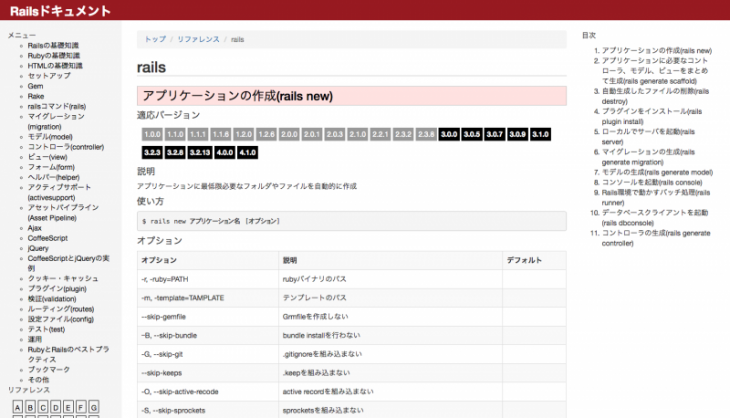This screenshot has height=418, width=730.
Task: Open 設定ファイル(config) menu link
Action: [x=61, y=319]
